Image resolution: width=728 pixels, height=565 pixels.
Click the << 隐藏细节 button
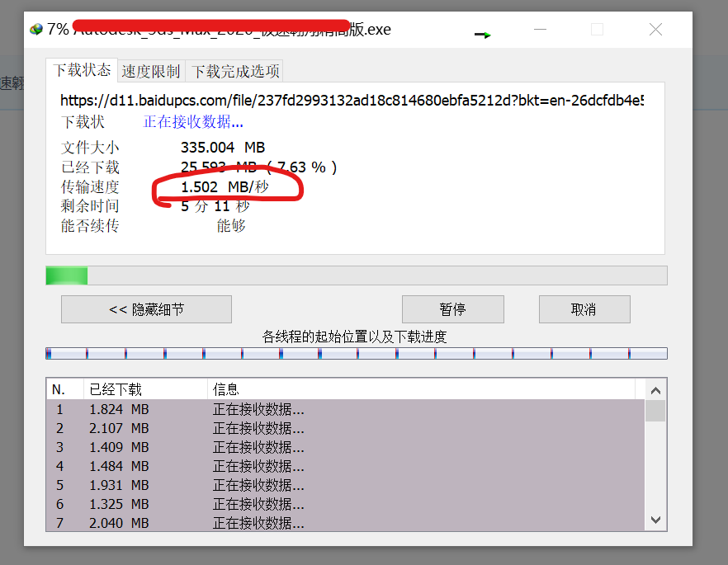tap(146, 309)
